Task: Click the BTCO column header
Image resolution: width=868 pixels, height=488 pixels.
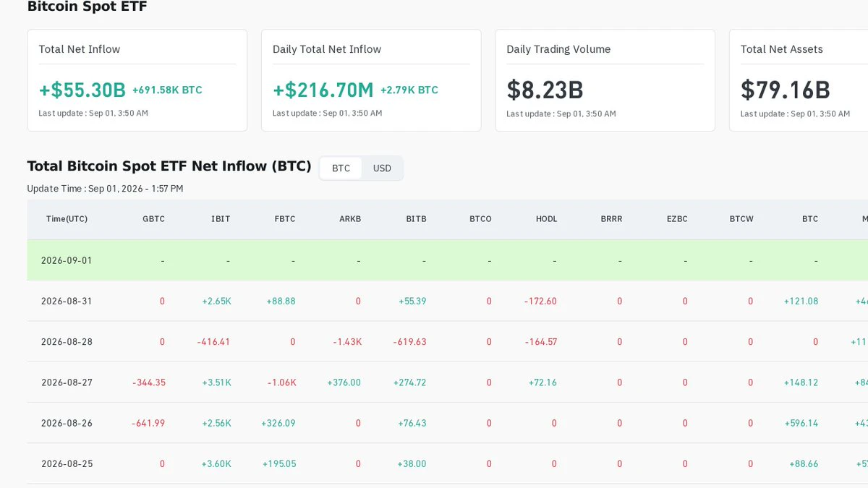Action: (480, 219)
